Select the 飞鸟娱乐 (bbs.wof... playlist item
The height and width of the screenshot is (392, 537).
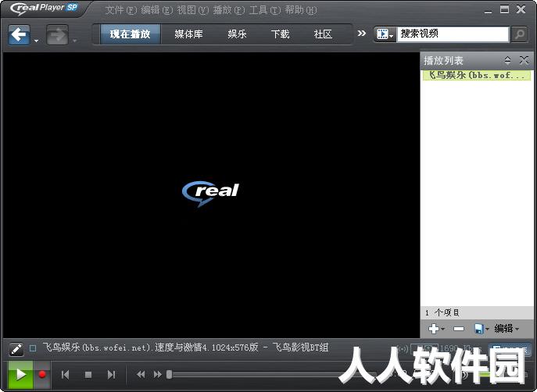point(477,75)
